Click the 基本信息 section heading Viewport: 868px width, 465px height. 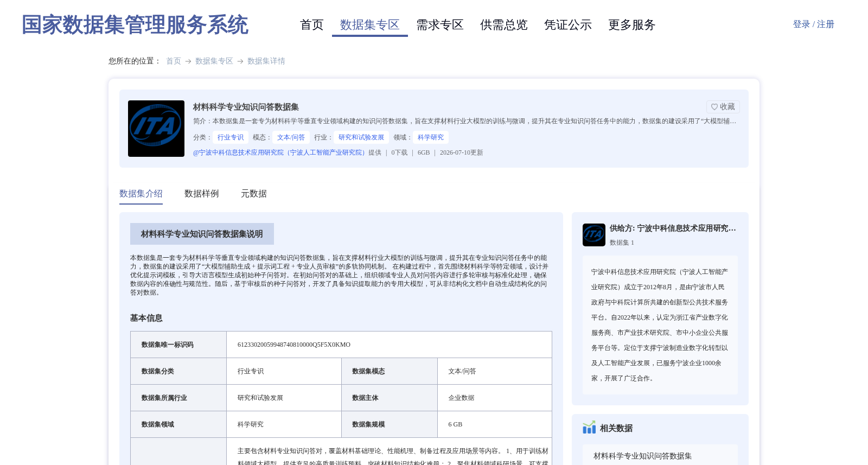point(146,318)
